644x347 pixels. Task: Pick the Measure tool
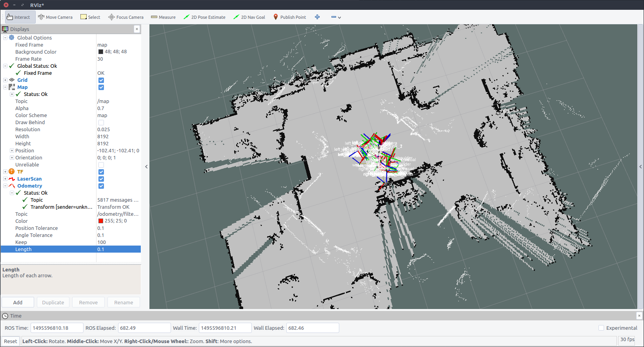click(163, 17)
